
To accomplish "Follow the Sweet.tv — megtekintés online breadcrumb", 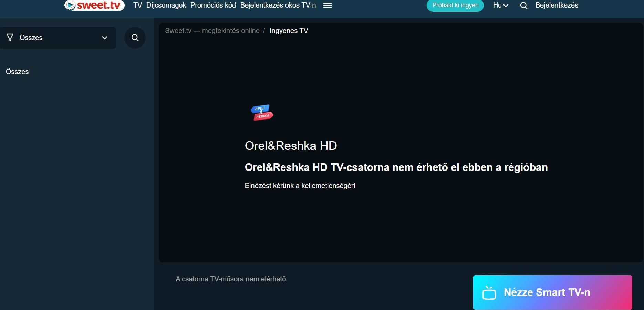I will pos(212,31).
